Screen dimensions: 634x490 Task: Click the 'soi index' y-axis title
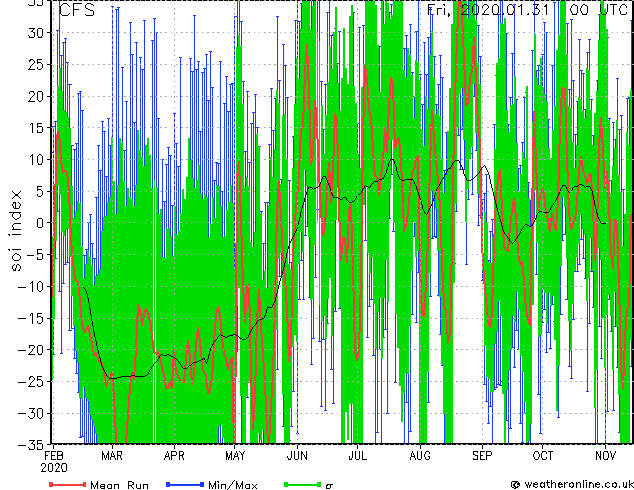coord(15,231)
